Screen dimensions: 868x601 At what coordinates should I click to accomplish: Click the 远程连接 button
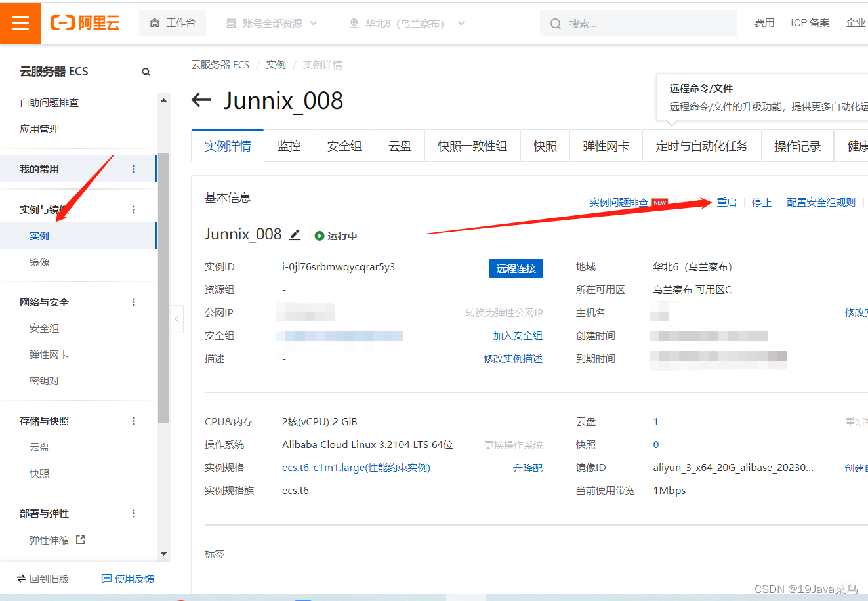[x=516, y=268]
